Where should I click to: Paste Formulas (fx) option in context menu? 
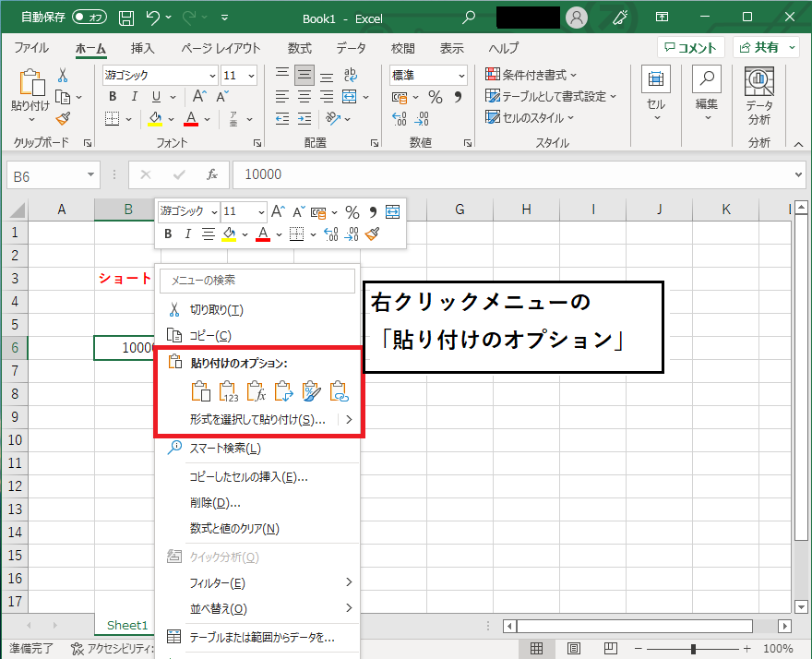pos(256,391)
